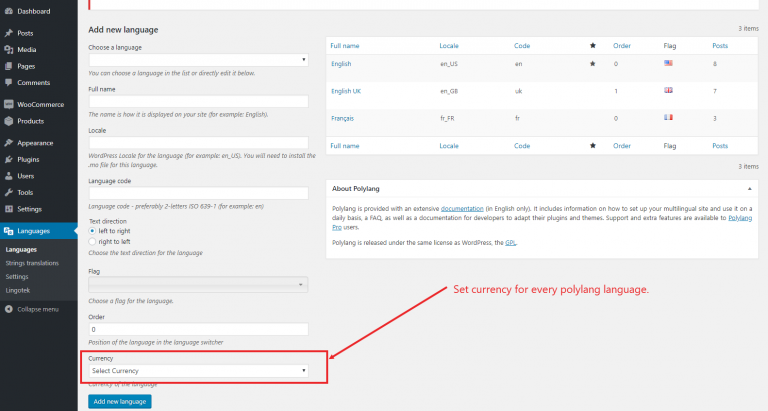
Task: Open Languages Settings submenu item
Action: (17, 277)
